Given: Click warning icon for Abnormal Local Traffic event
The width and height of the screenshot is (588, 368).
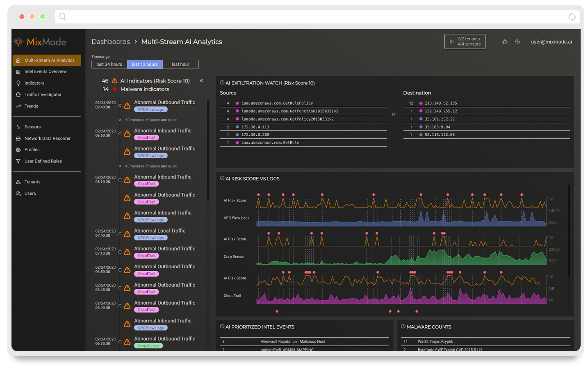Looking at the screenshot, I should point(127,234).
